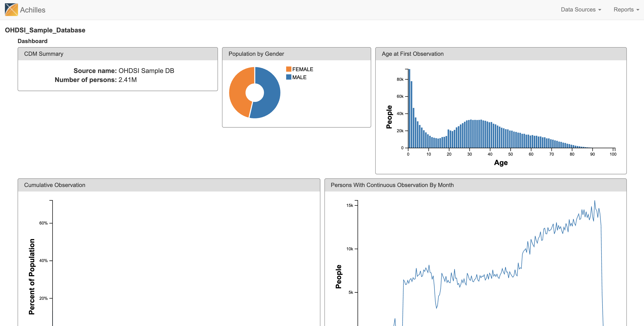This screenshot has width=644, height=326.
Task: Click Persons With Continuous Observation By Month header
Action: 392,185
